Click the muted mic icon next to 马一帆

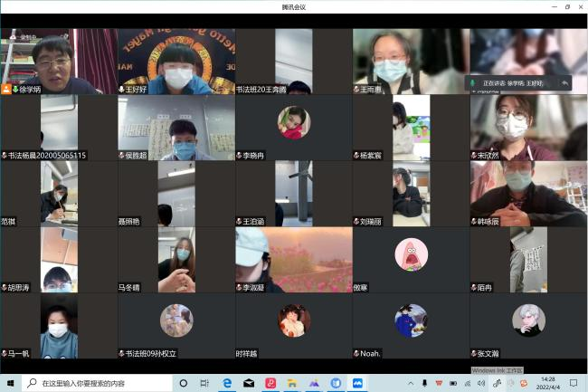click(x=5, y=353)
